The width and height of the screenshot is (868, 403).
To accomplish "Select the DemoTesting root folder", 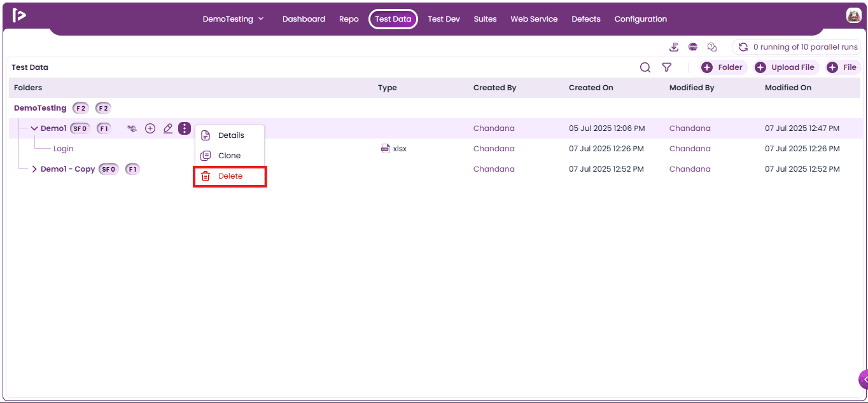I will tap(40, 108).
